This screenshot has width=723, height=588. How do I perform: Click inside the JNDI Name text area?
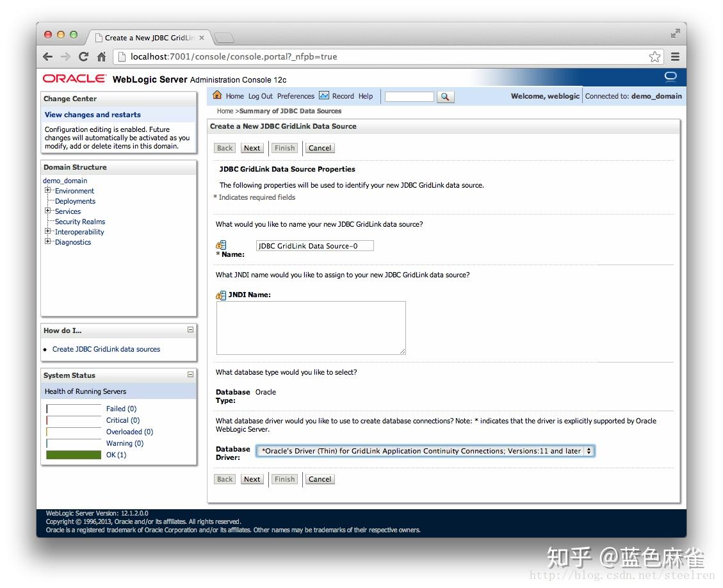tap(311, 327)
